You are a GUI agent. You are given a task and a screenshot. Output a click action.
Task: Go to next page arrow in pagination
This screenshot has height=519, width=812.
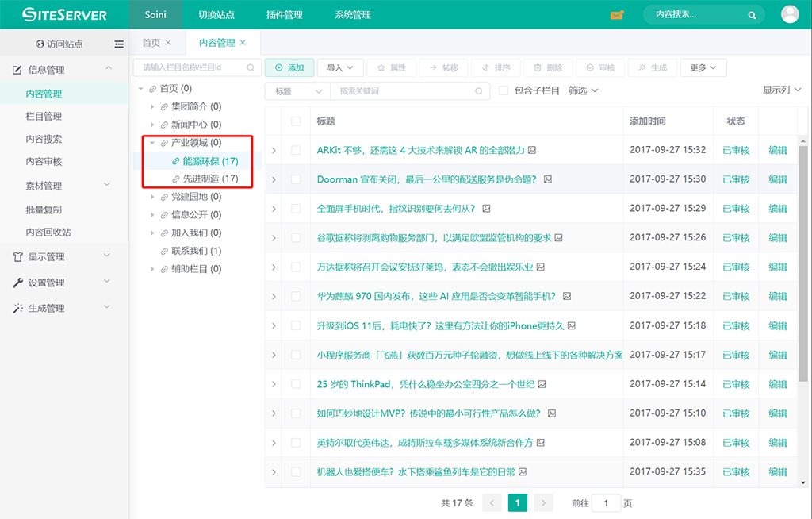click(543, 502)
